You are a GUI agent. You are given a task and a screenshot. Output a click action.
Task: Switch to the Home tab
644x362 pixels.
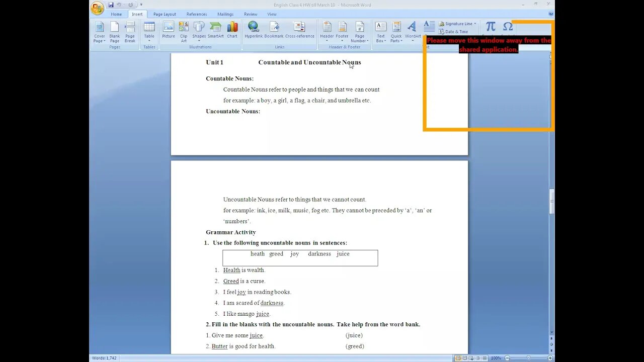pyautogui.click(x=116, y=14)
